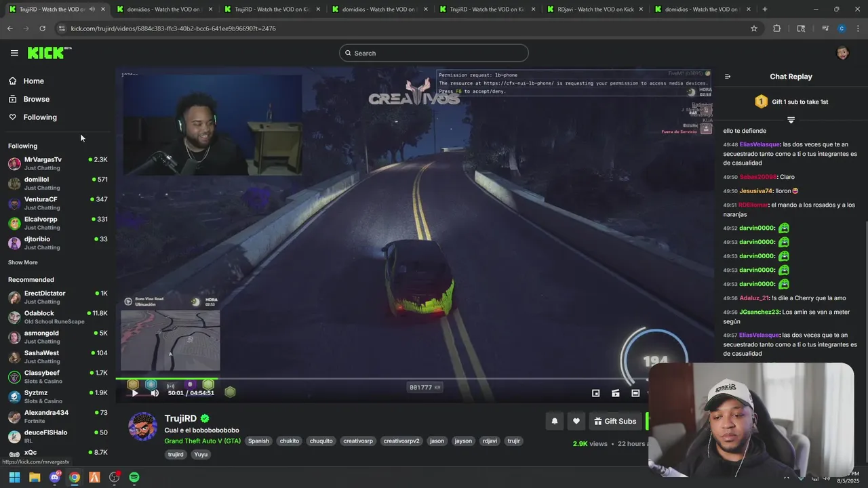Open asmongold recommended channel
868x488 pixels.
[58, 337]
